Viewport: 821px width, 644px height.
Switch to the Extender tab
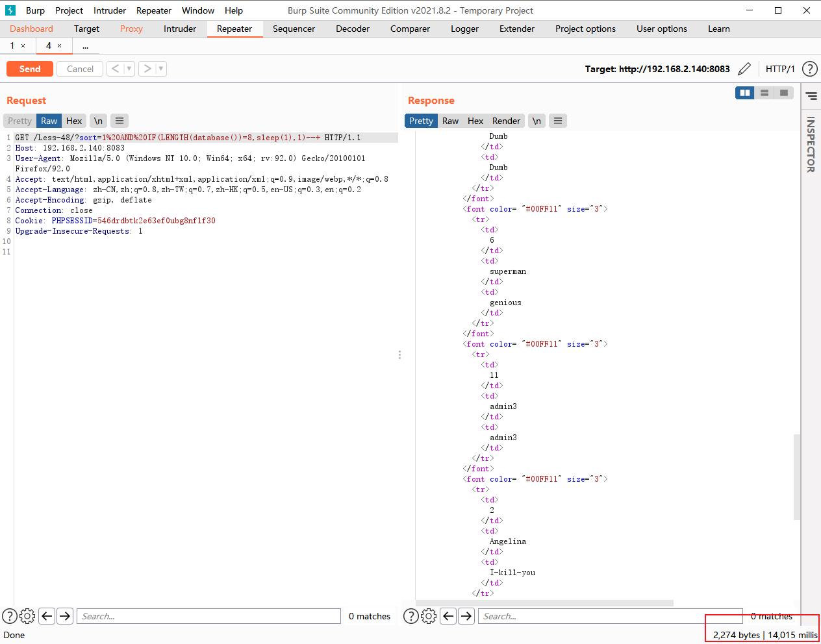(517, 29)
